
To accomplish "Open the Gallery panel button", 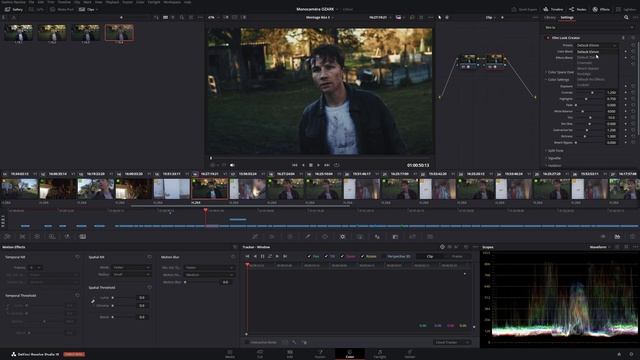I will [13, 9].
